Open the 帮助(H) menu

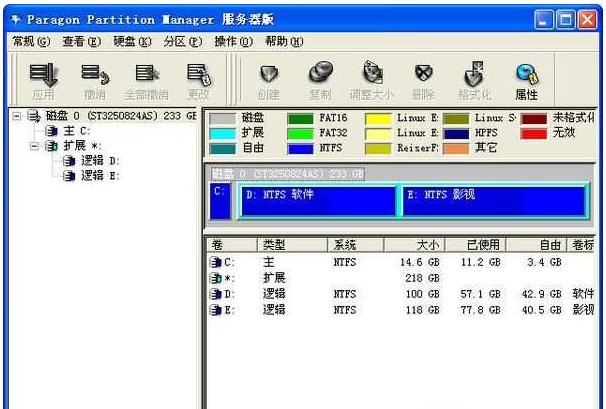tap(284, 41)
